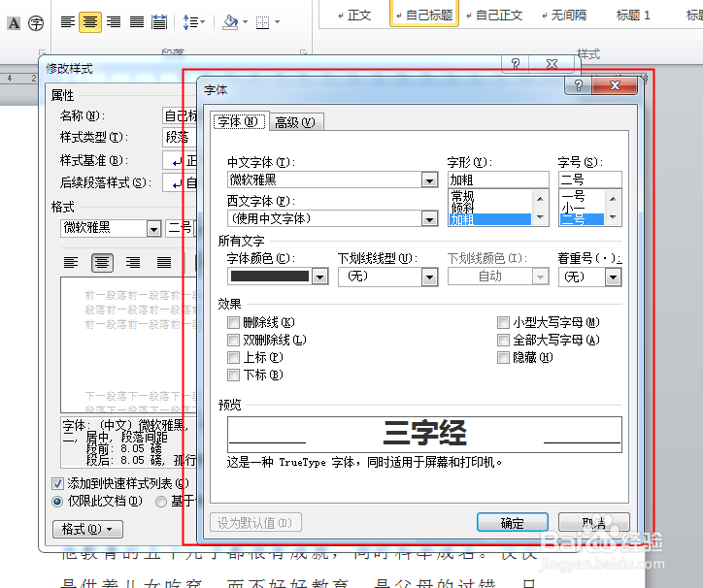Image resolution: width=703 pixels, height=588 pixels.
Task: Apply 自己标题 style from gallery
Action: [x=424, y=16]
